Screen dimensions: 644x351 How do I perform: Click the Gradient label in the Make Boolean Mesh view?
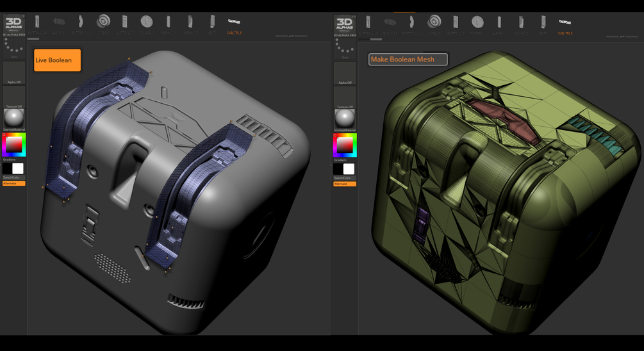click(340, 159)
